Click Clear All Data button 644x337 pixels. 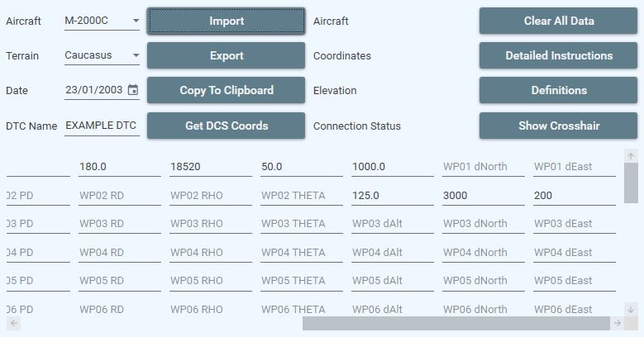click(x=558, y=21)
